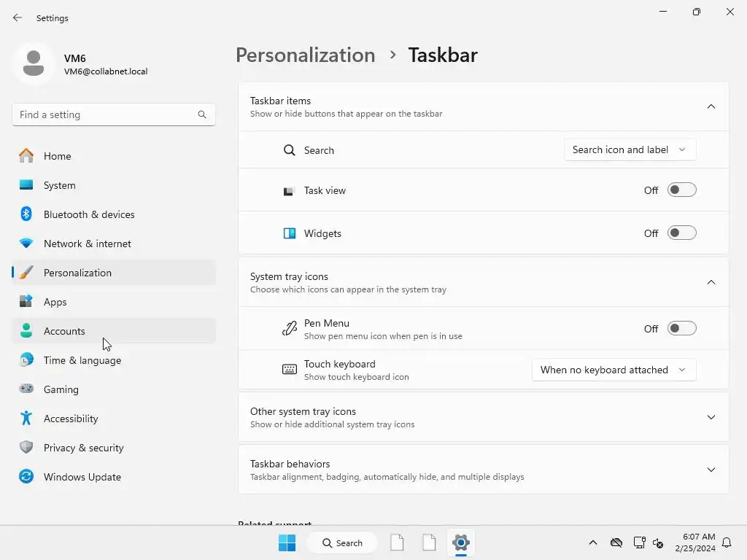
Task: Open Time & language settings
Action: (x=113, y=360)
